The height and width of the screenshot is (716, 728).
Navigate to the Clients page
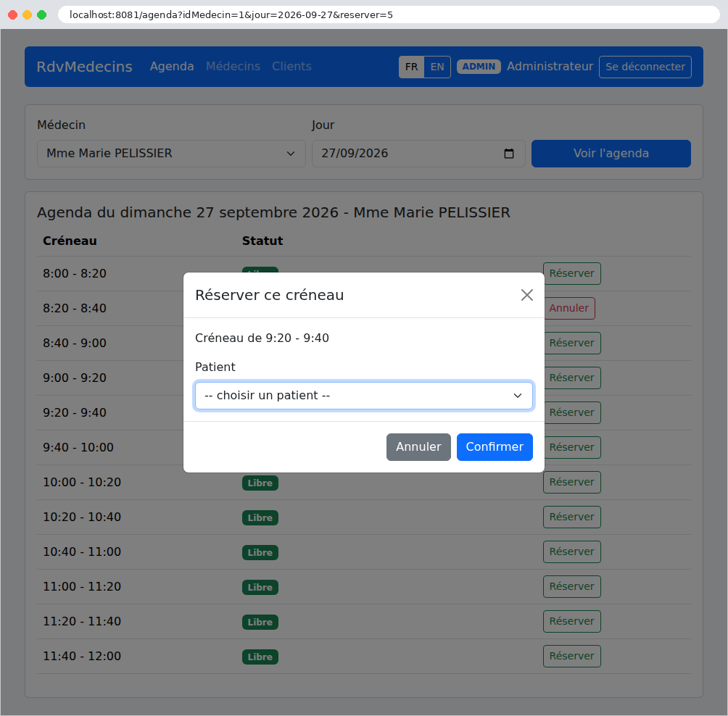[291, 67]
